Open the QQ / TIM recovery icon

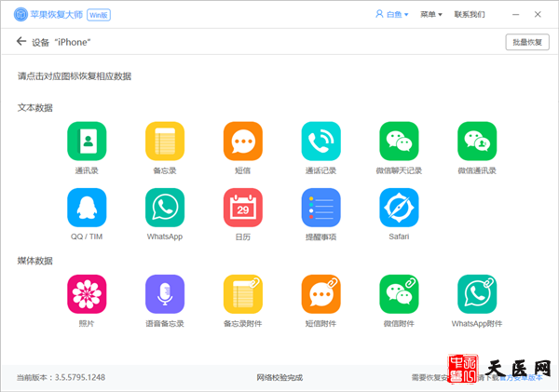pos(87,208)
